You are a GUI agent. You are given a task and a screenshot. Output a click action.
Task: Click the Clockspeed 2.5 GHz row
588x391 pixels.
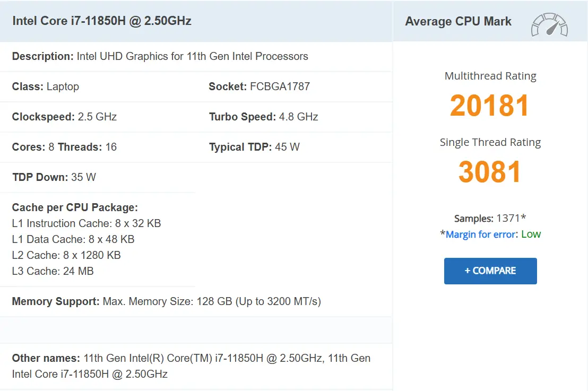[x=64, y=117]
